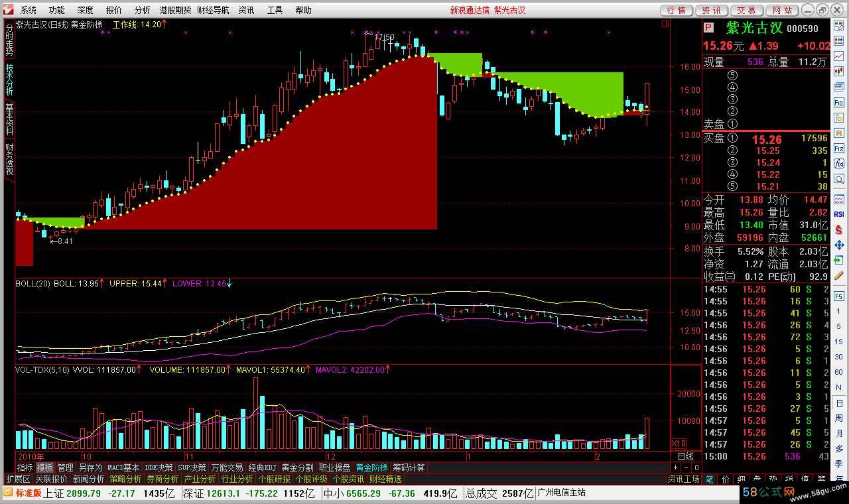Screen dimensions: 849x504
Task: Open the 港股期货 menu
Action: [176, 10]
